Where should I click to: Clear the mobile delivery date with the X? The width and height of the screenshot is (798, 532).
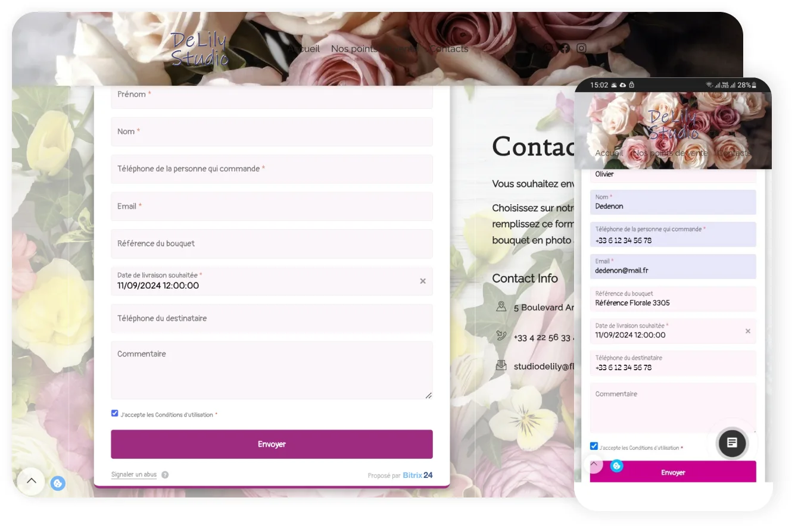point(747,331)
